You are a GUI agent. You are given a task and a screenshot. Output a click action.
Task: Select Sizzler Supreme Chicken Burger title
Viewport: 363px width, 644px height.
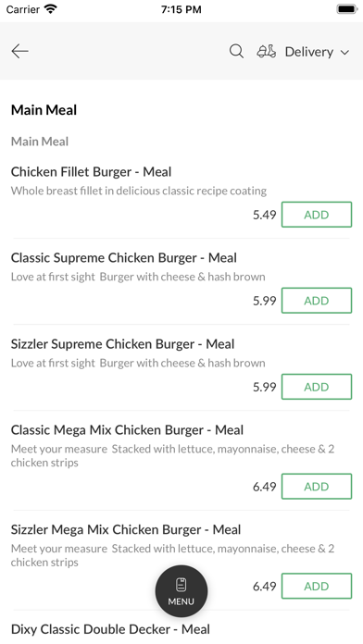[122, 344]
